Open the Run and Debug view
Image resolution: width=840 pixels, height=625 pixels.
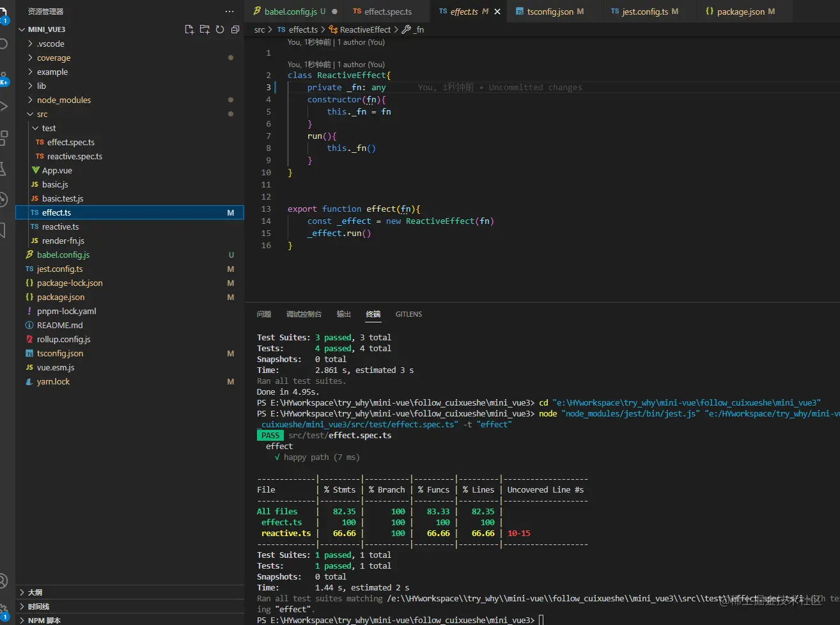4,106
